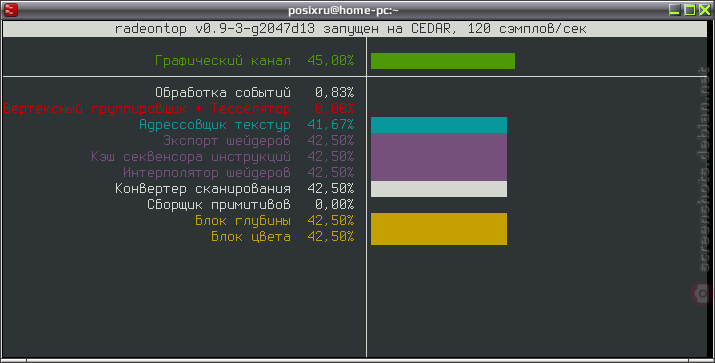The width and height of the screenshot is (715, 363).
Task: Click the 42,50% value beside 'Интерполятор шейдеров'
Action: (x=331, y=172)
